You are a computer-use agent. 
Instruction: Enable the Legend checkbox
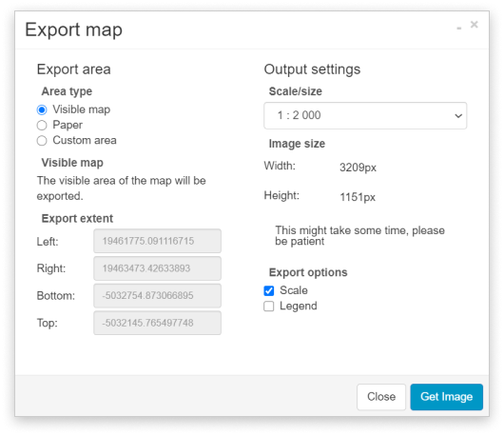[x=269, y=306]
